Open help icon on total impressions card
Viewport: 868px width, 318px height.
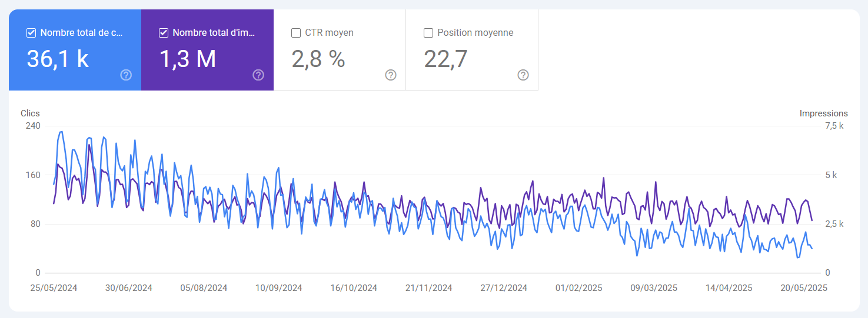click(x=258, y=75)
